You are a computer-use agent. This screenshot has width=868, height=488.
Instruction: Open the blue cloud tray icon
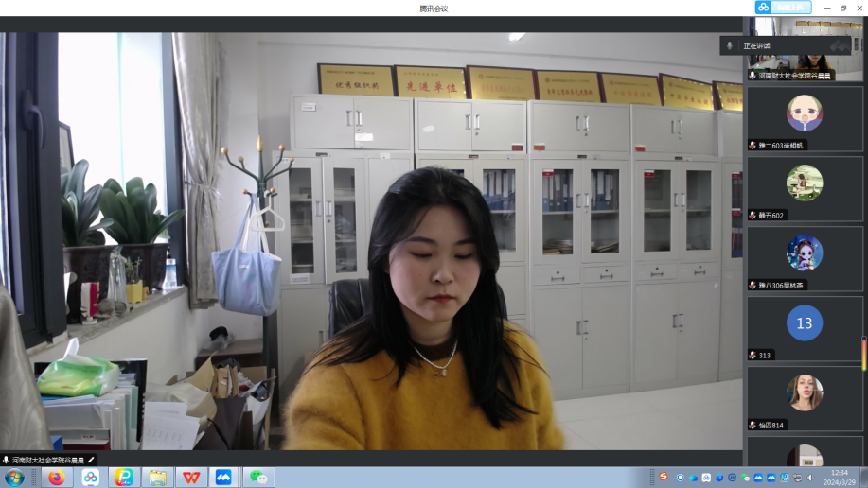tap(693, 478)
